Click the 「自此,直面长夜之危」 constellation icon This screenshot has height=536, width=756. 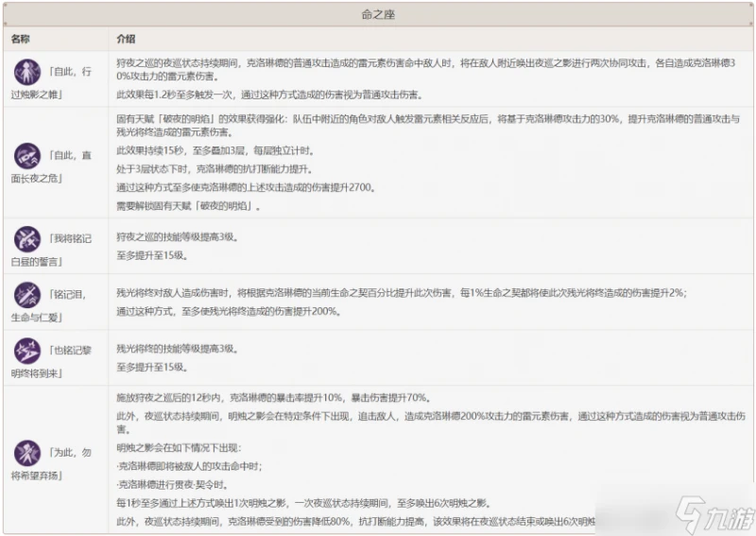click(27, 156)
